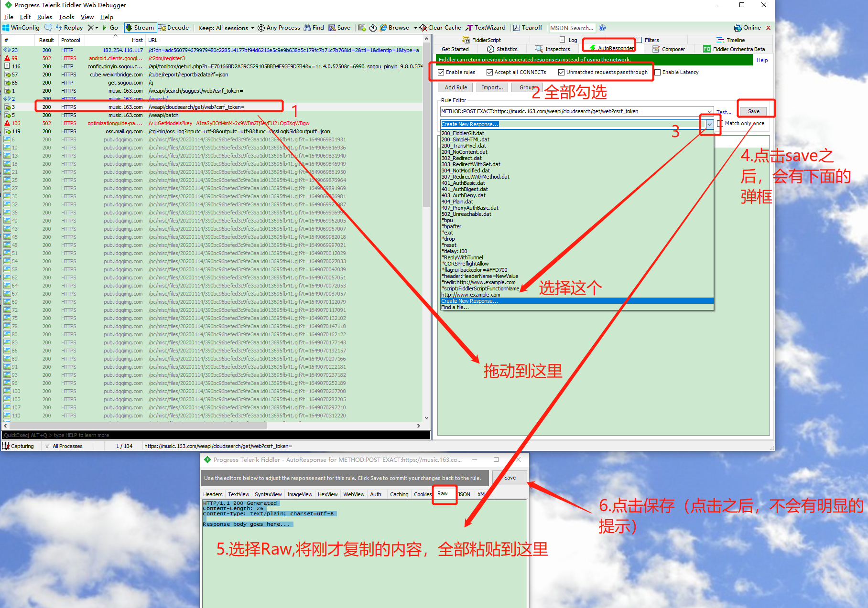Toggle the Accept all CONNECTs checkbox

pyautogui.click(x=489, y=73)
